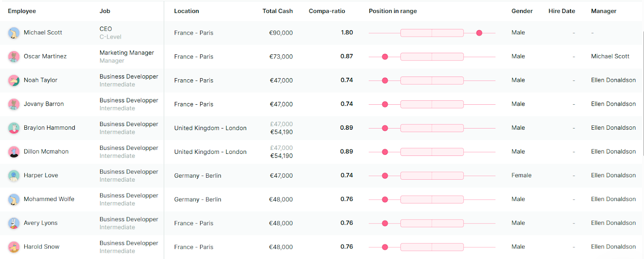Click Oscar Martinez's profile avatar
644x259 pixels.
point(14,57)
